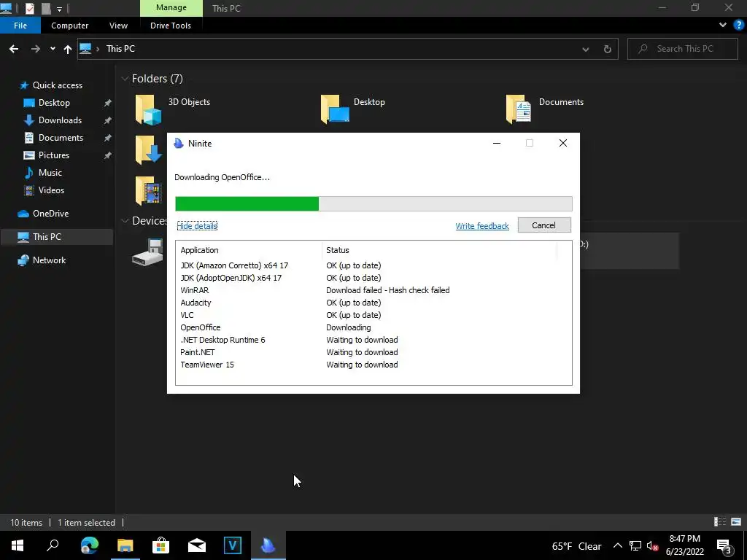
Task: Switch to the Computer ribbon tab
Action: [69, 26]
